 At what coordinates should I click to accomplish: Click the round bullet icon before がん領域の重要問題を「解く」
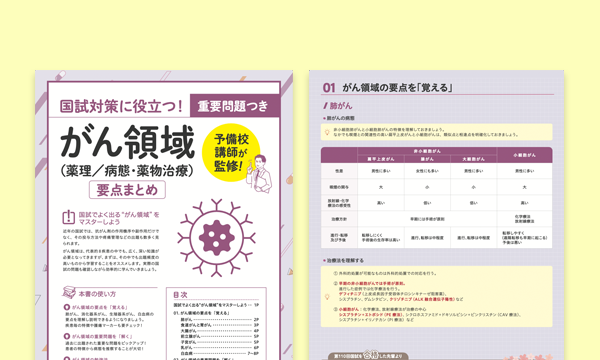point(67,336)
